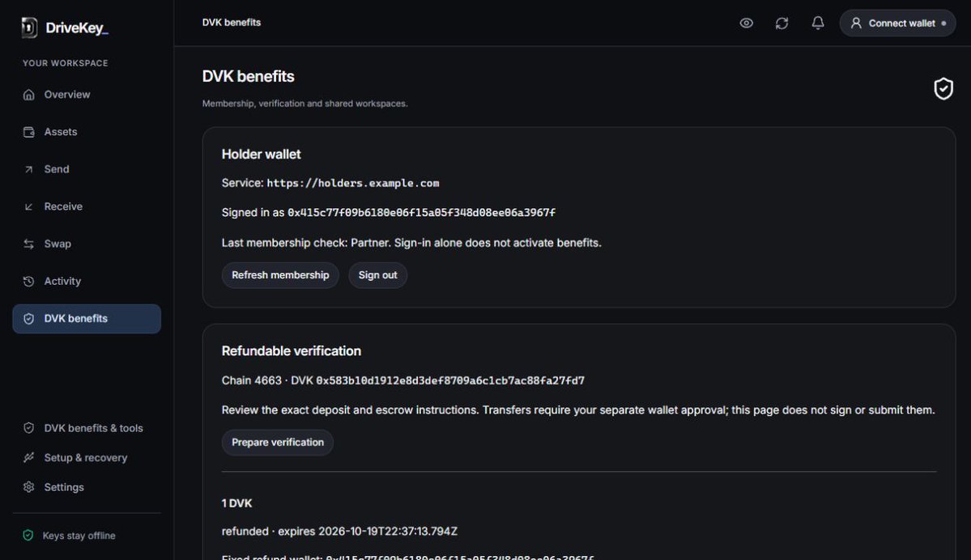Open DVK benefits & tools
971x560 pixels.
pos(87,428)
